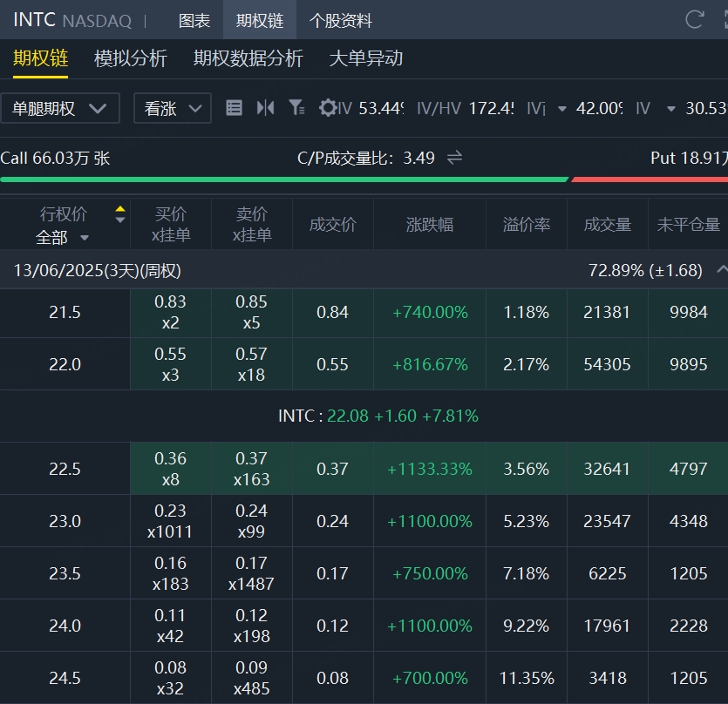Click ask price 0.24 x99

coord(252,521)
